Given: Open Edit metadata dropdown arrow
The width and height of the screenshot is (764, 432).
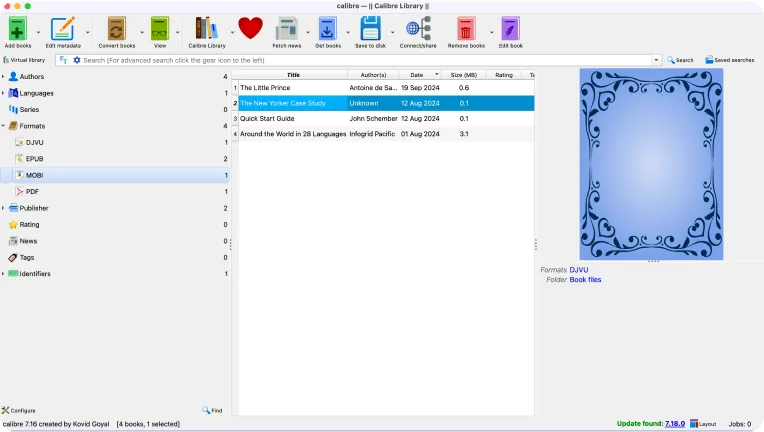Looking at the screenshot, I should tap(88, 33).
